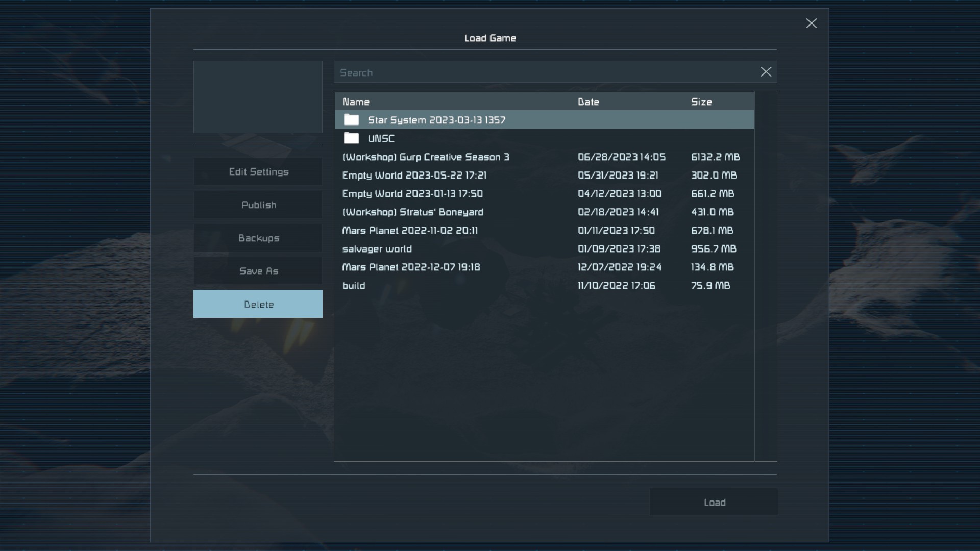
Task: Click the Search input field
Action: [546, 72]
